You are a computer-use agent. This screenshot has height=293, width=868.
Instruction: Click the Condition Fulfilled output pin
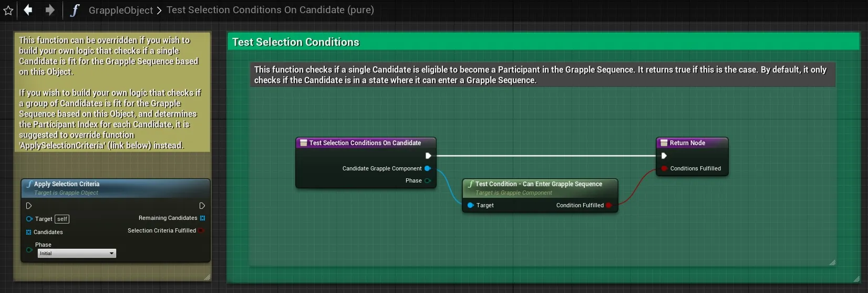click(x=609, y=205)
